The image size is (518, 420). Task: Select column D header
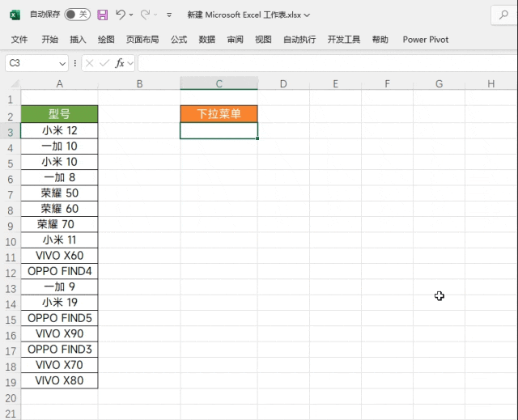[x=283, y=84]
